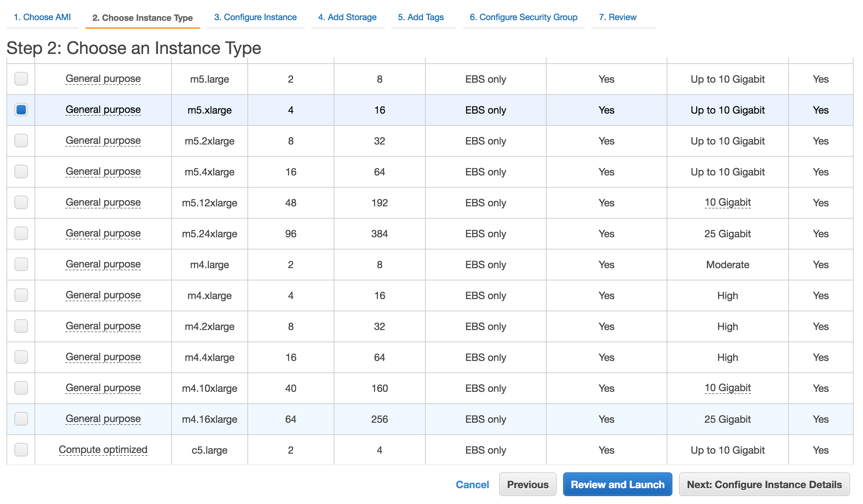The width and height of the screenshot is (863, 504).
Task: Click General purpose link in m5.12xlarge row
Action: (103, 202)
